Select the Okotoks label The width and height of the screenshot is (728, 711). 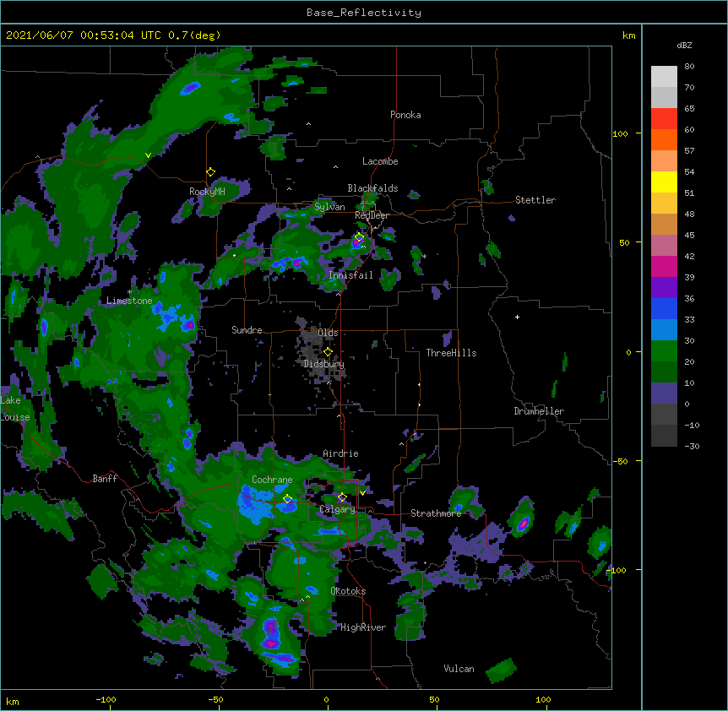click(348, 591)
